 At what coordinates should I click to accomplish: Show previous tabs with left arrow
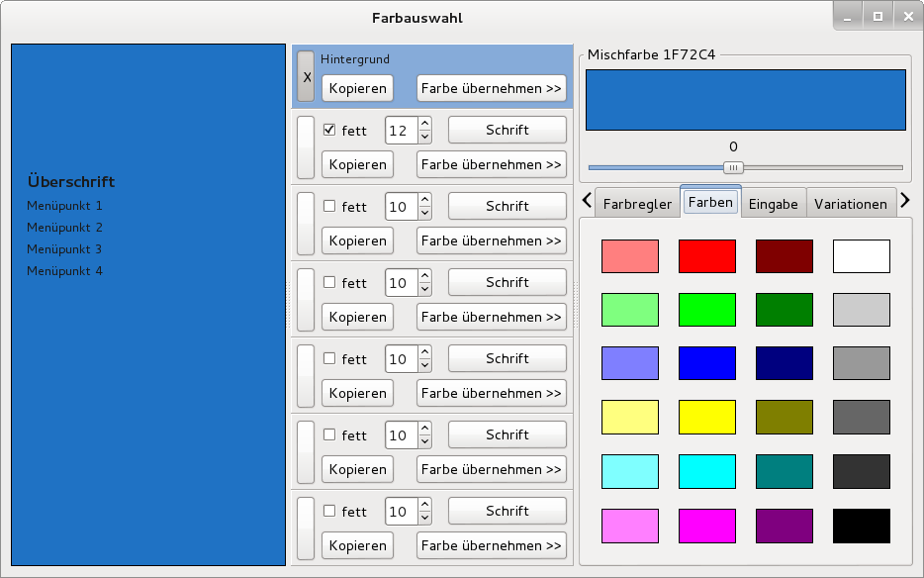point(587,201)
